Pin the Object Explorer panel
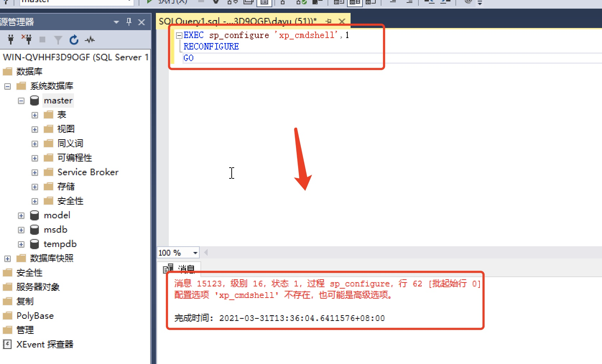 tap(129, 22)
